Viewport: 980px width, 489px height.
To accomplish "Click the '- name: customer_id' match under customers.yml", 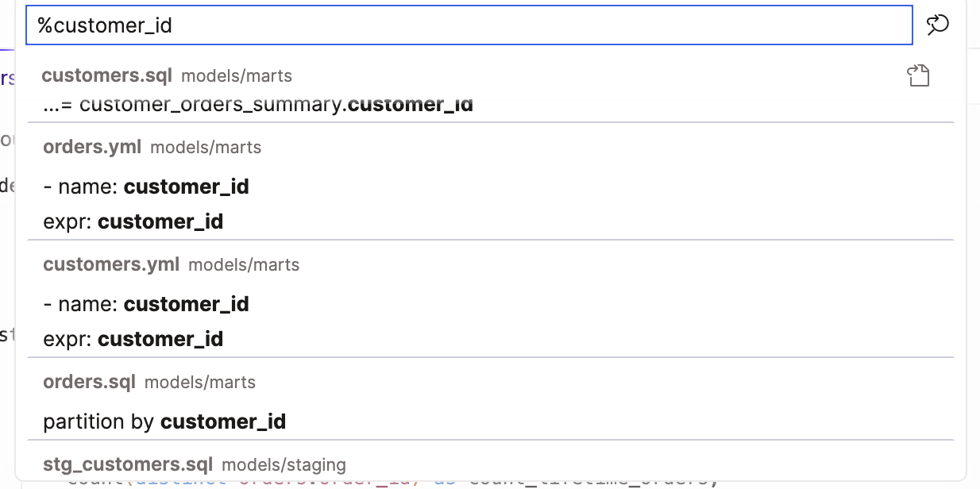I will coord(146,304).
